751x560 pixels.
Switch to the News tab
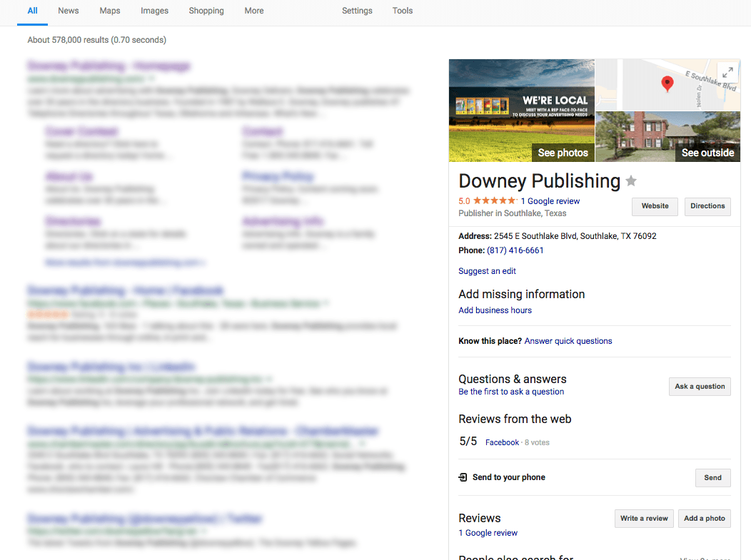69,11
